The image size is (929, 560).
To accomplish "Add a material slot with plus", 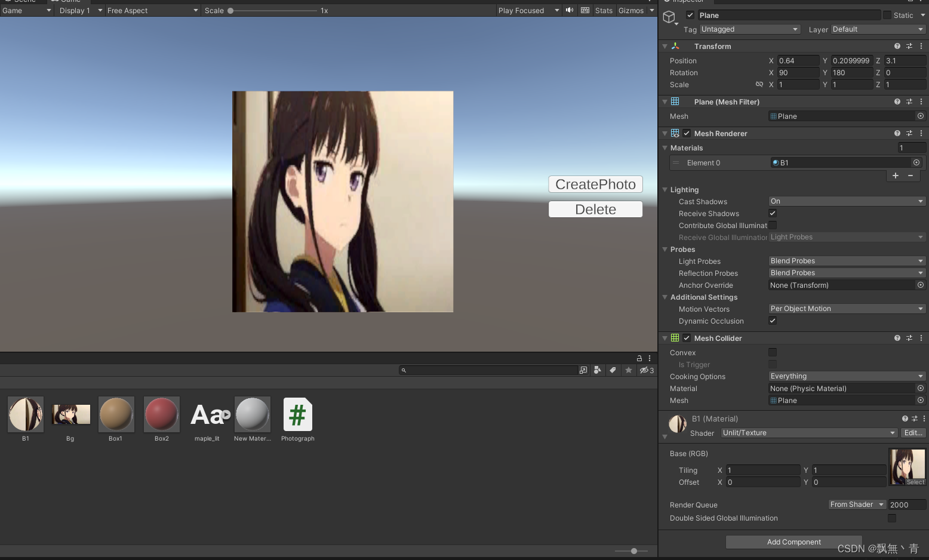I will pyautogui.click(x=896, y=176).
